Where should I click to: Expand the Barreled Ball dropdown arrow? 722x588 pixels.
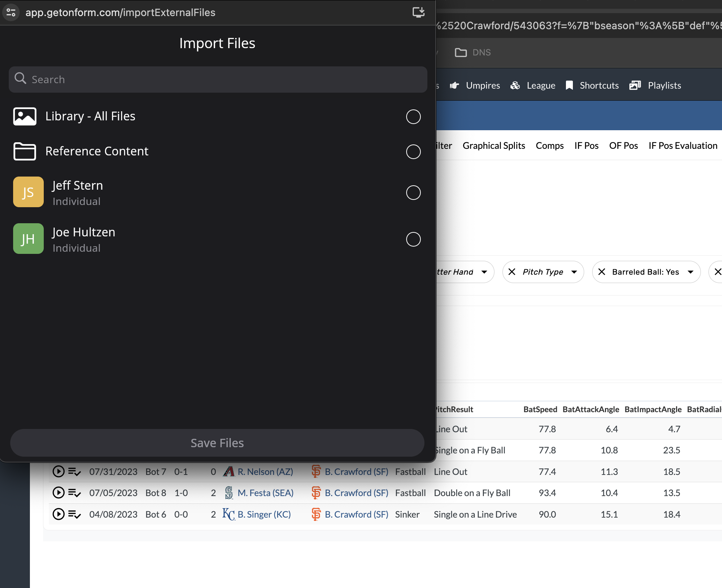click(x=690, y=272)
